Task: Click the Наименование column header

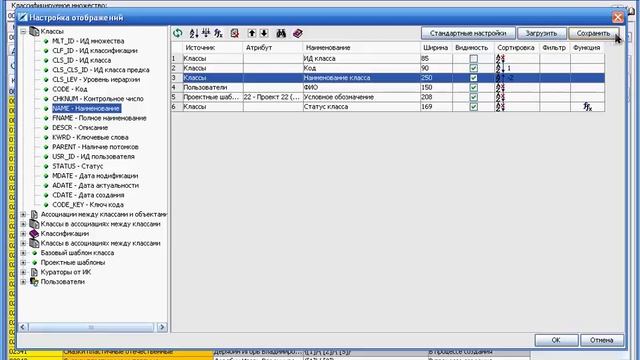Action: 362,48
